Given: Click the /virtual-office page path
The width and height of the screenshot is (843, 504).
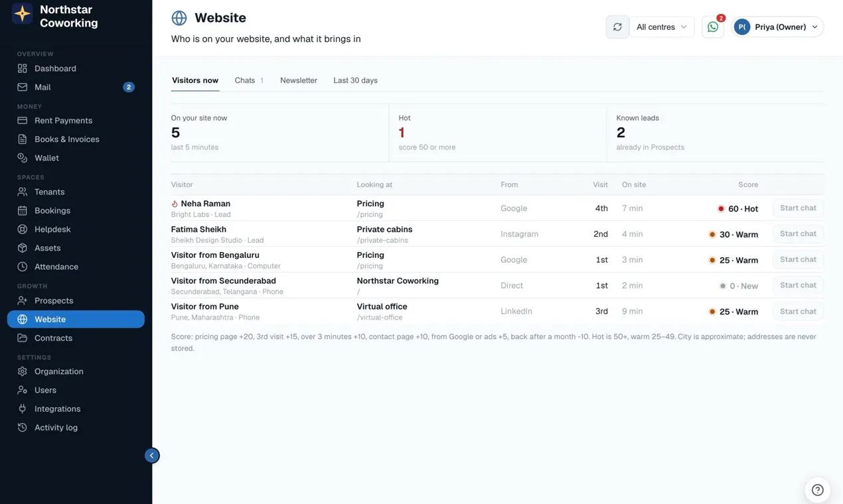Looking at the screenshot, I should pos(380,318).
